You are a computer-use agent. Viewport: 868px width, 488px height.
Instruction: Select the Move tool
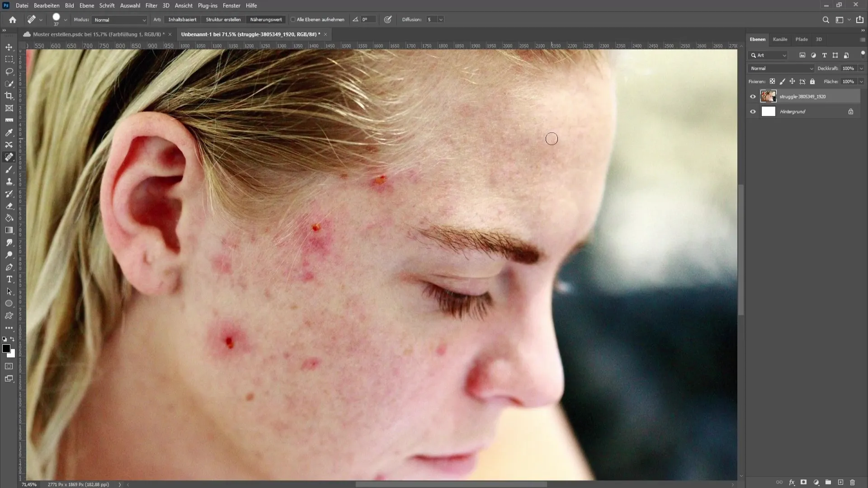click(x=9, y=47)
